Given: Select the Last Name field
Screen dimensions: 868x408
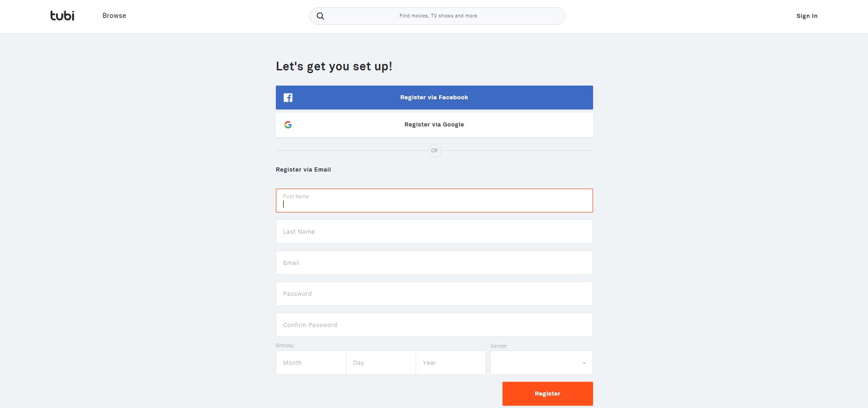Looking at the screenshot, I should 434,232.
